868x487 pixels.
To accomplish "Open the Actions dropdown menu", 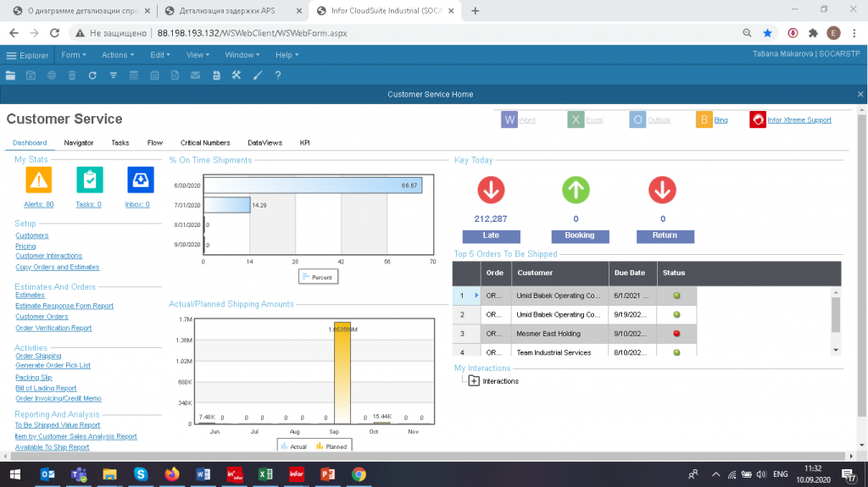I will pyautogui.click(x=118, y=55).
